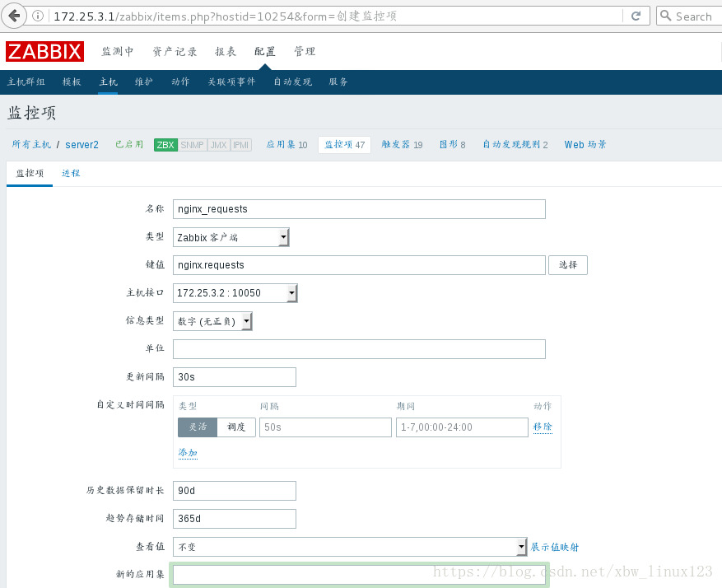Open 触发器 19 link
Screen dimensions: 722x588
(x=402, y=145)
